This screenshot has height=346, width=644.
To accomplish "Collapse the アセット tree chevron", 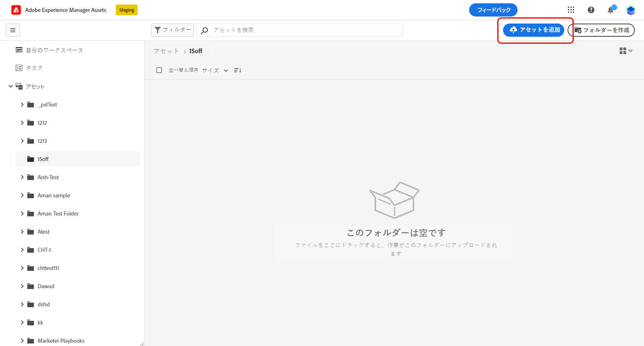I will coord(11,86).
